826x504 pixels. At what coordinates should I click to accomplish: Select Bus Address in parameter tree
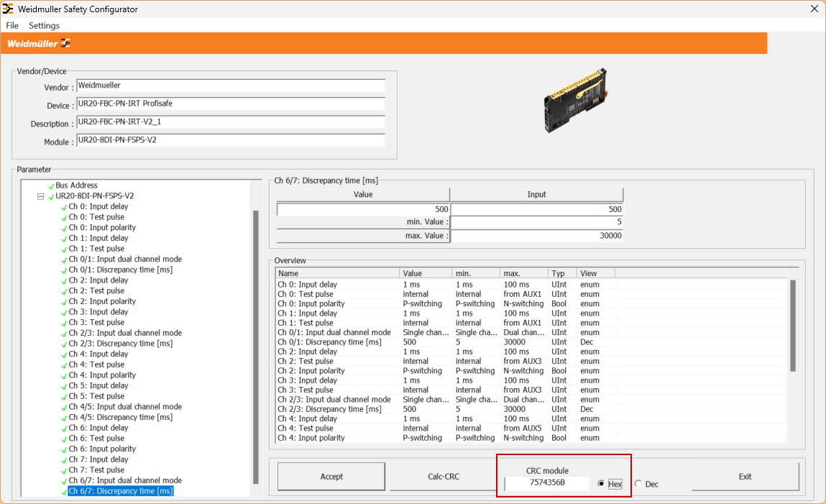[x=76, y=185]
